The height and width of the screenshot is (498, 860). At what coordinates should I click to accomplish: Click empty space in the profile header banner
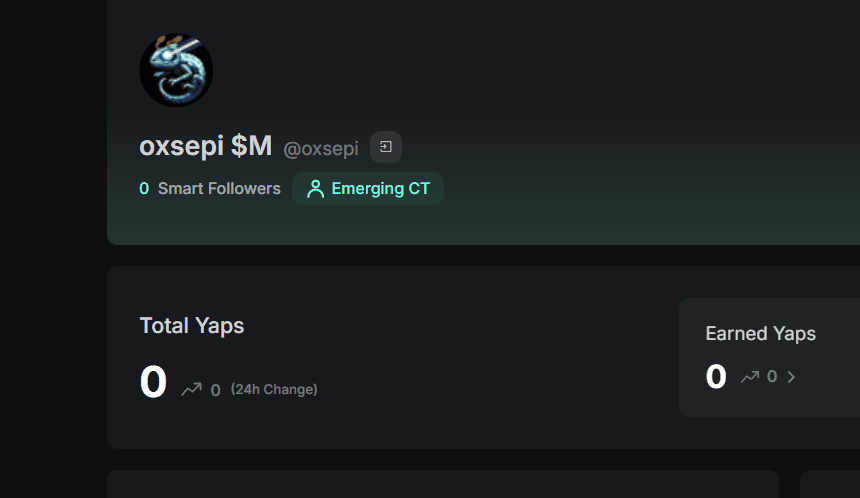click(600, 120)
